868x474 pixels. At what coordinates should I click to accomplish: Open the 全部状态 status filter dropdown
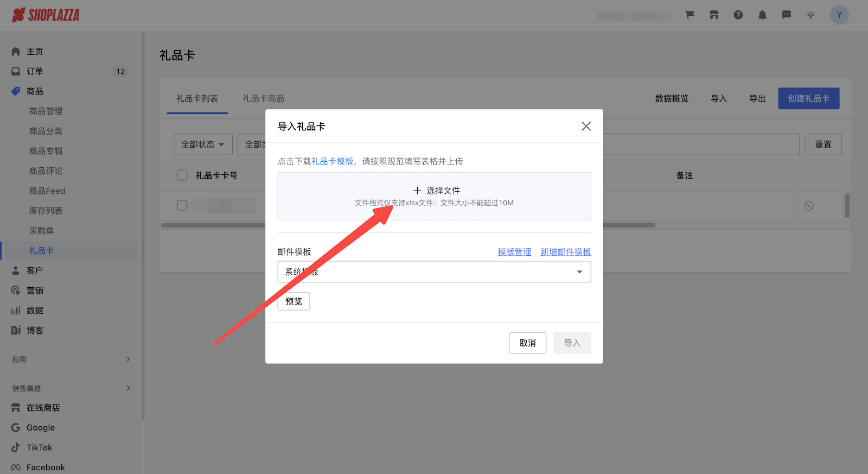(x=203, y=144)
